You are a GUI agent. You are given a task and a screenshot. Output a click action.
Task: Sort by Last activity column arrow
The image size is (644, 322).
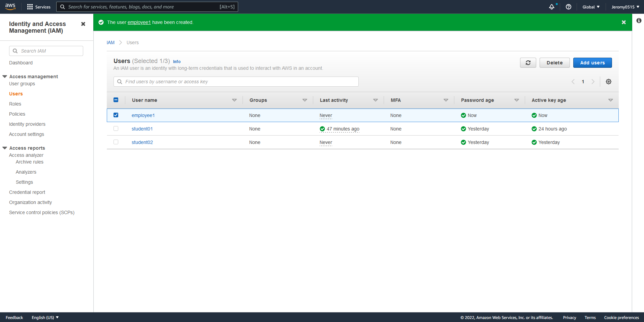point(376,100)
